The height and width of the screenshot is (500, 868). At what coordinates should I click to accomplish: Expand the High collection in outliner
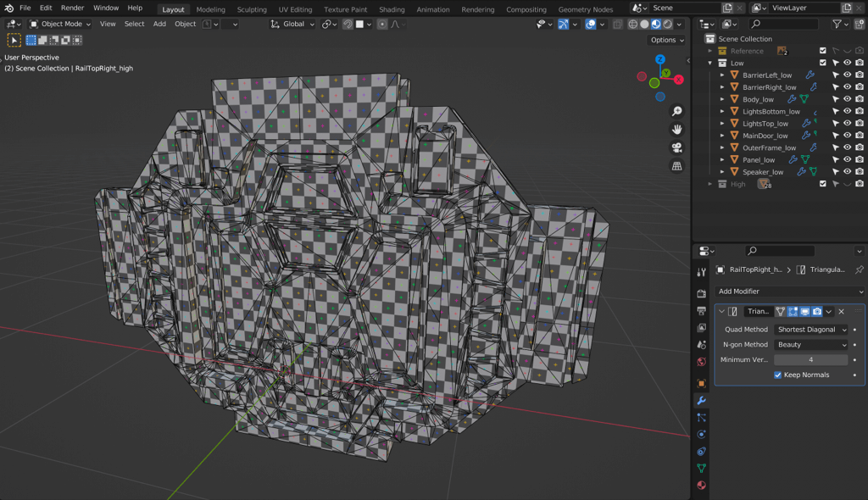(710, 184)
